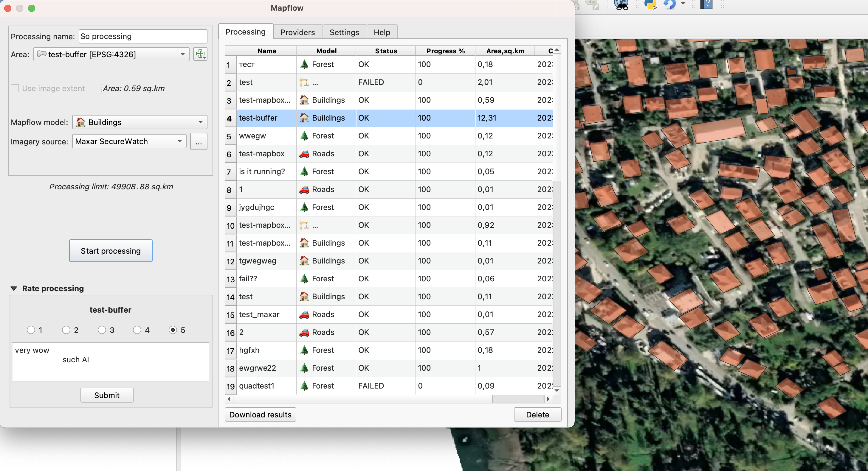868x471 pixels.
Task: Select the Providers tab
Action: [297, 32]
